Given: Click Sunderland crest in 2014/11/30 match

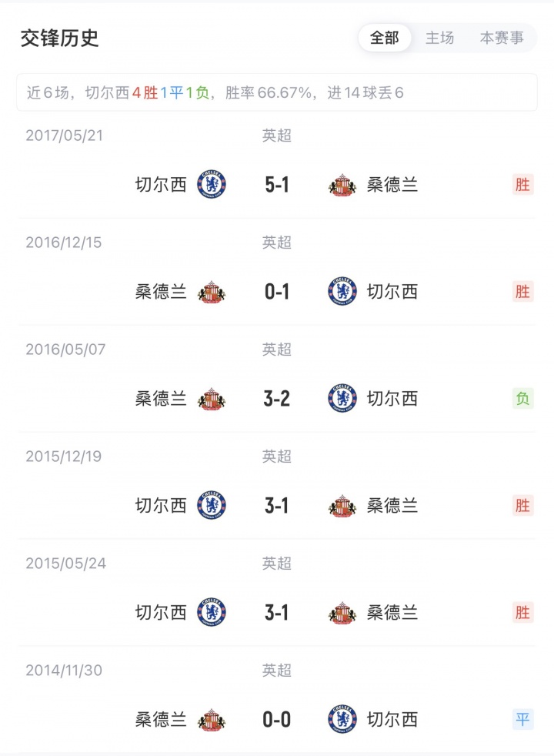Looking at the screenshot, I should [212, 720].
